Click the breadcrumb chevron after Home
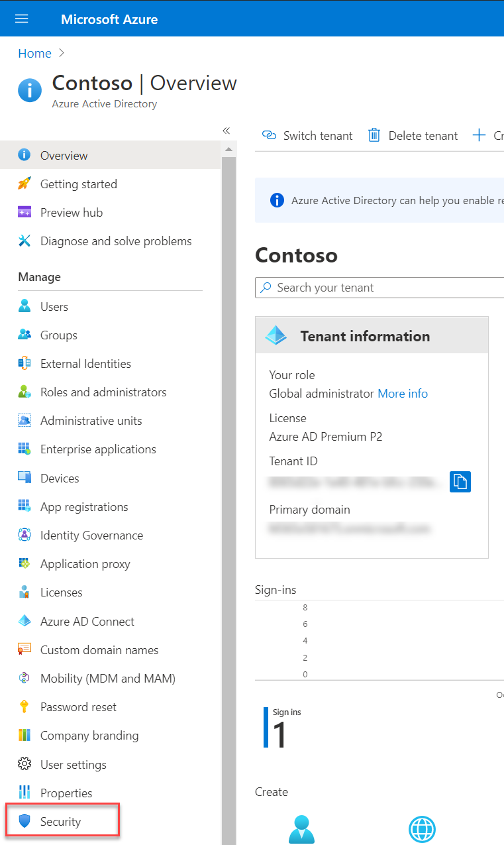The width and height of the screenshot is (504, 845). [62, 53]
